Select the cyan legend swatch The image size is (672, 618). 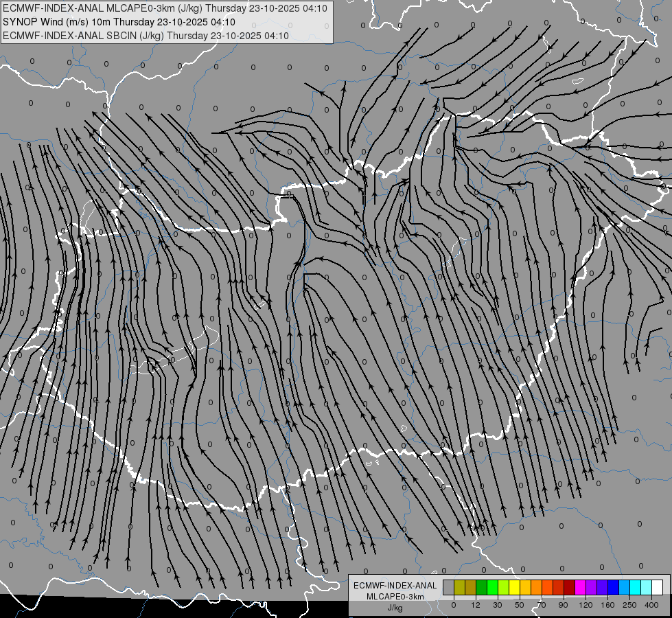click(x=635, y=587)
